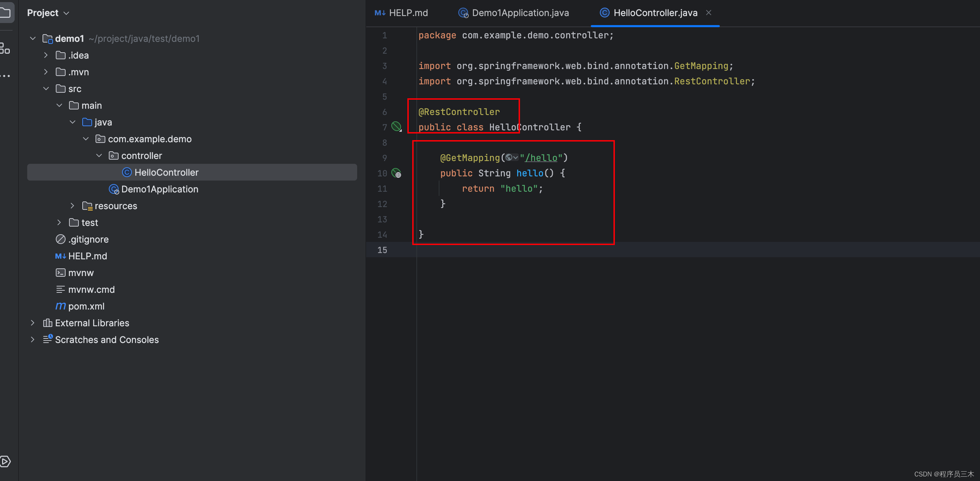The image size is (980, 481).
Task: Click the test folder icon
Action: point(74,222)
